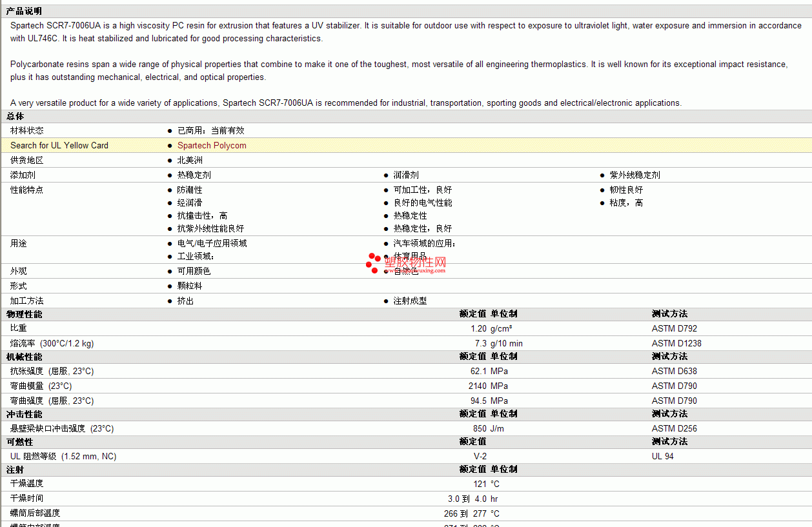The width and height of the screenshot is (812, 527).
Task: Click the 经润滑 feature entry
Action: coord(190,203)
